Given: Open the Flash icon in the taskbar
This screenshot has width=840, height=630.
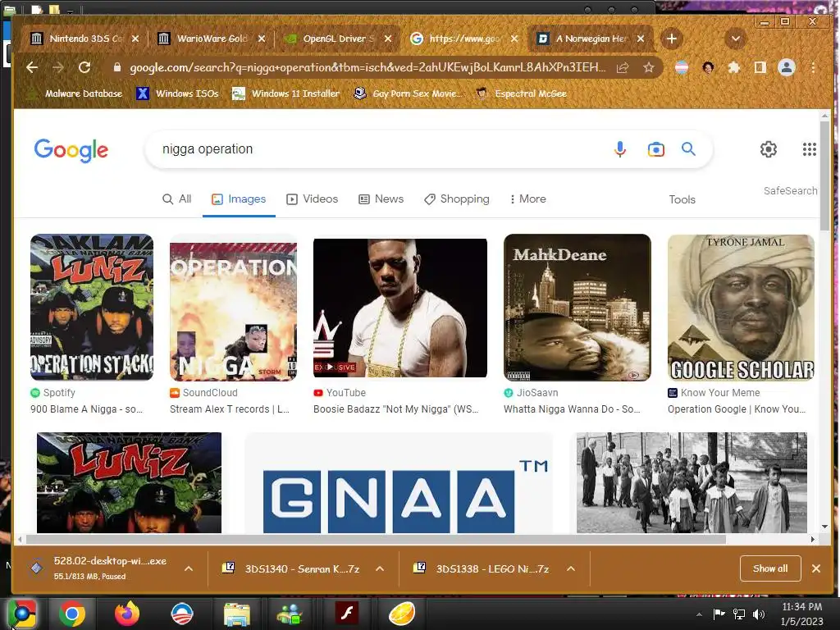Looking at the screenshot, I should [346, 614].
